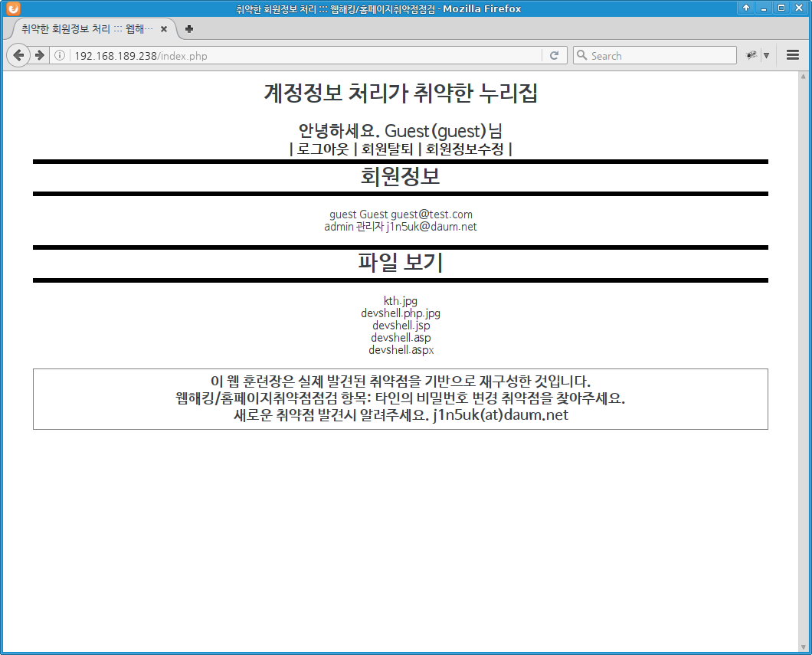Go back with the browser Back arrow
This screenshot has height=655, width=812.
[x=18, y=55]
